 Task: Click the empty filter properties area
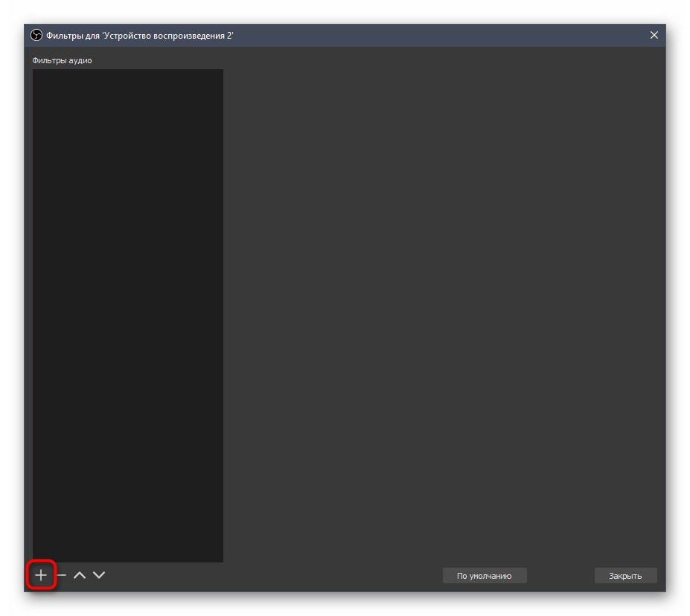point(443,298)
